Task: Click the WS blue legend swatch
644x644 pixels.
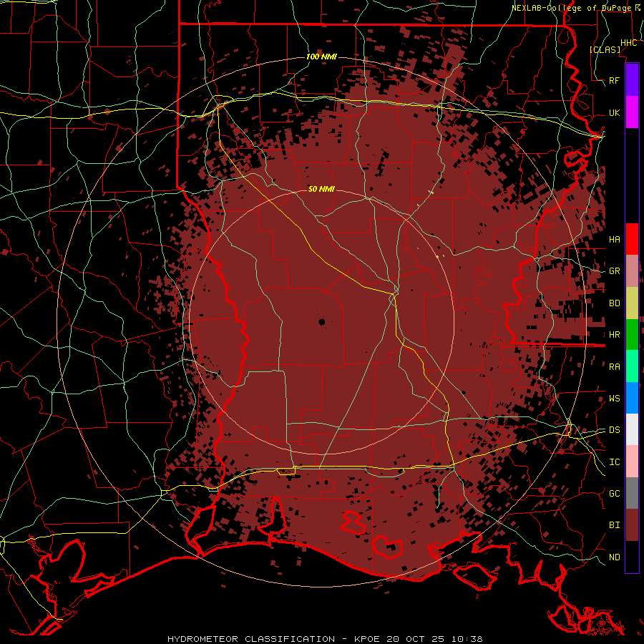Action: point(632,398)
